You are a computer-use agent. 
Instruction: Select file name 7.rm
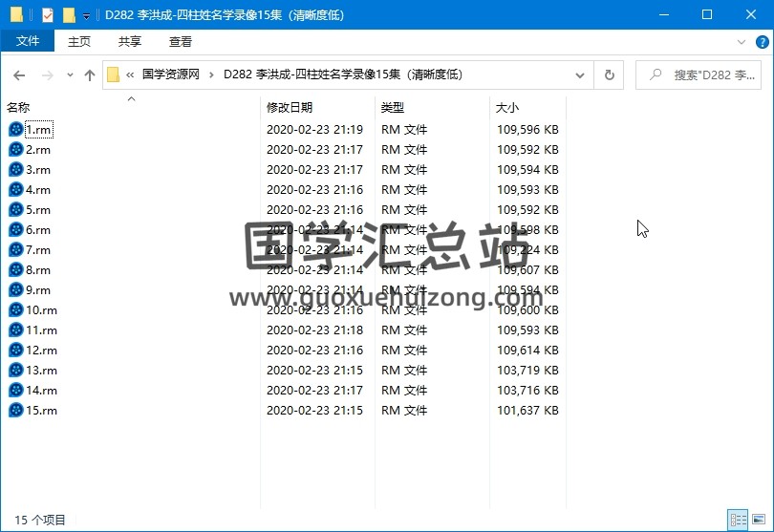click(x=38, y=249)
